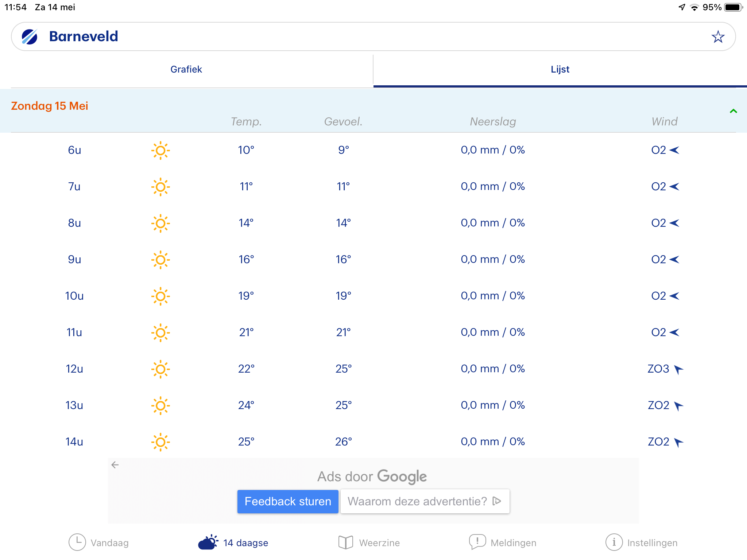Click the ad back arrow
This screenshot has width=747, height=560.
(x=115, y=464)
